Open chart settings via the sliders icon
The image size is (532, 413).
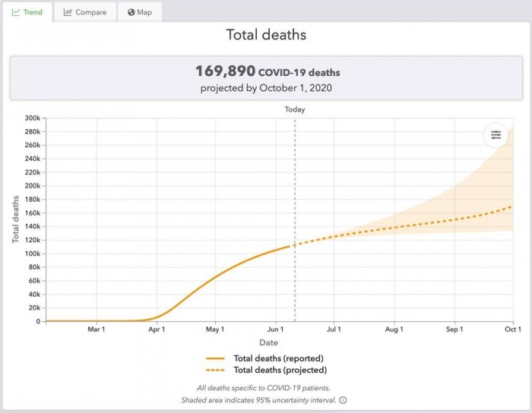496,135
